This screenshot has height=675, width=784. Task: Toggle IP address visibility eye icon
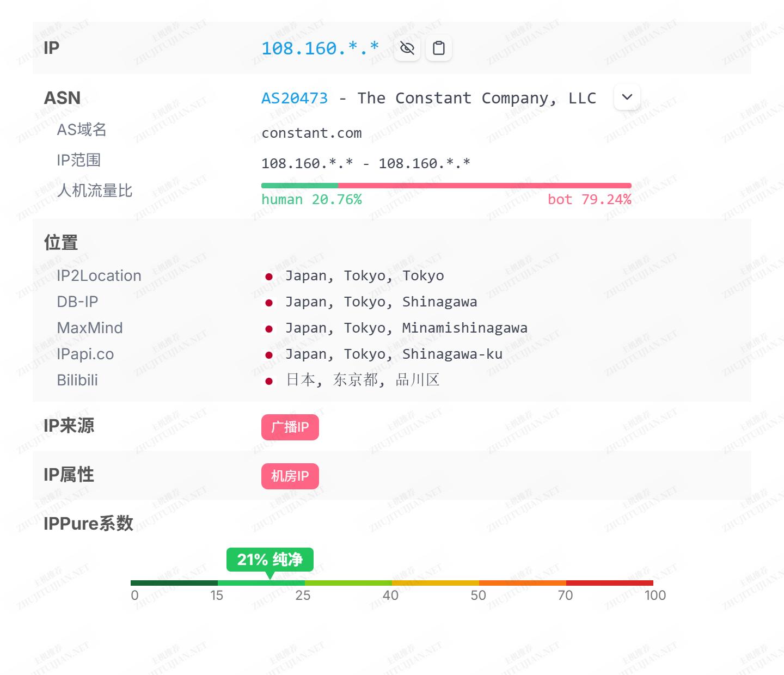[407, 48]
